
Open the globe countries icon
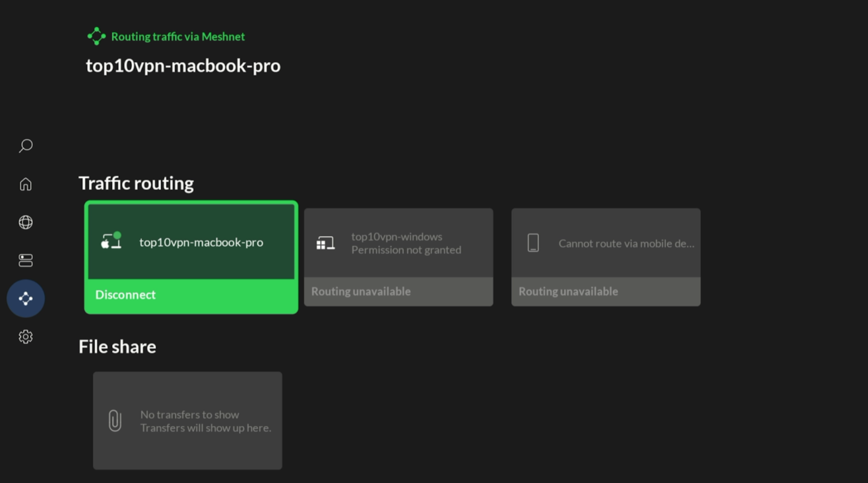[26, 222]
